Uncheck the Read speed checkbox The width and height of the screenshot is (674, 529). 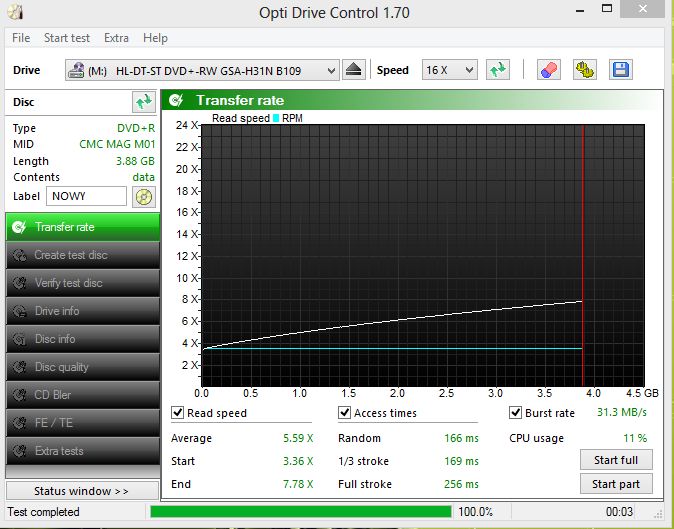177,413
